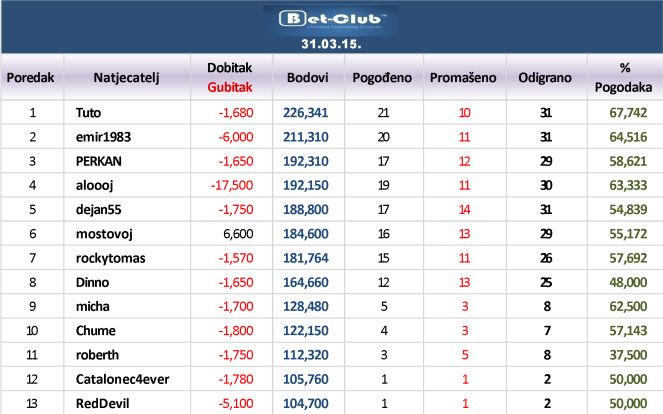Click the 31.03.15. date label
This screenshot has width=663, height=414.
point(331,45)
